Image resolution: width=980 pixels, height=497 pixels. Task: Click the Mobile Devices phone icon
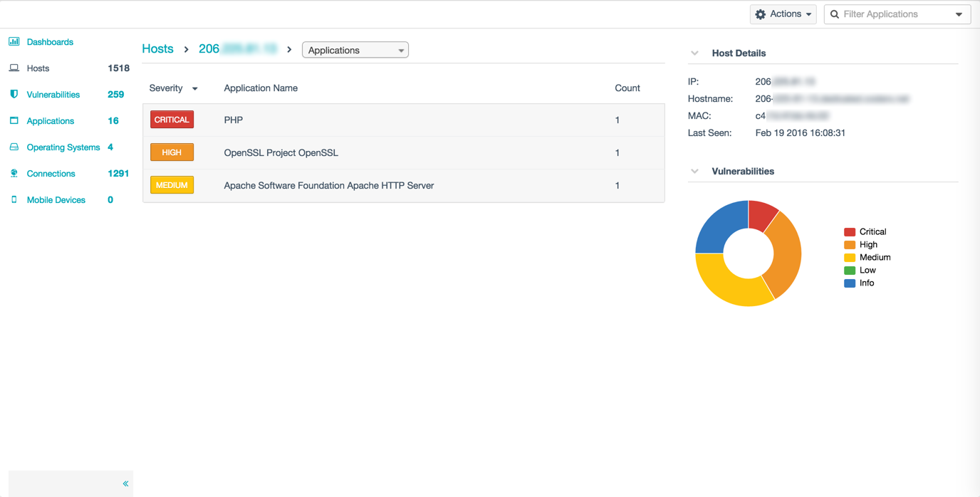[x=14, y=200]
